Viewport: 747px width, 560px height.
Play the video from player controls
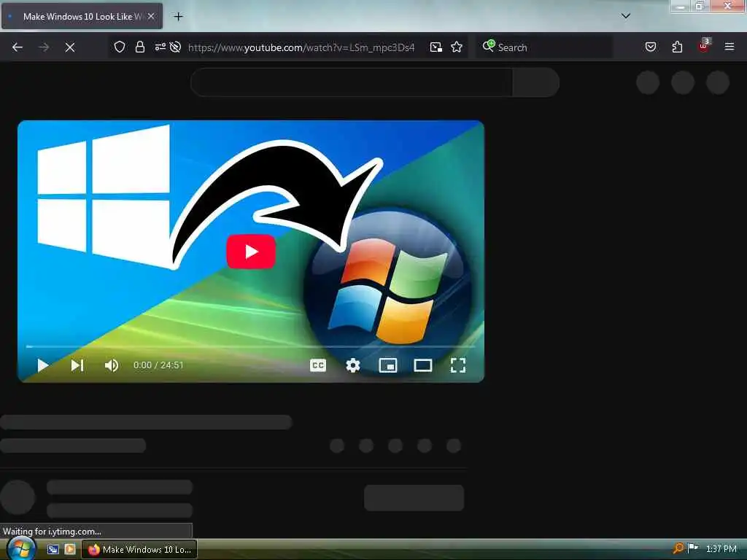43,365
